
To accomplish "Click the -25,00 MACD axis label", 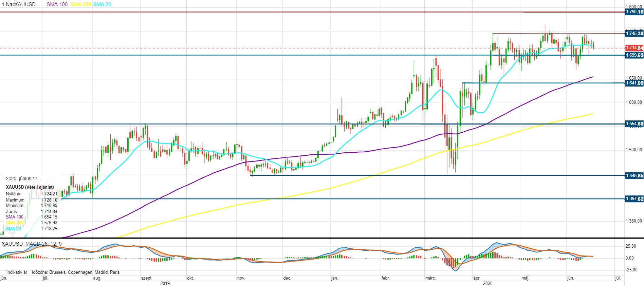I will click(x=631, y=270).
